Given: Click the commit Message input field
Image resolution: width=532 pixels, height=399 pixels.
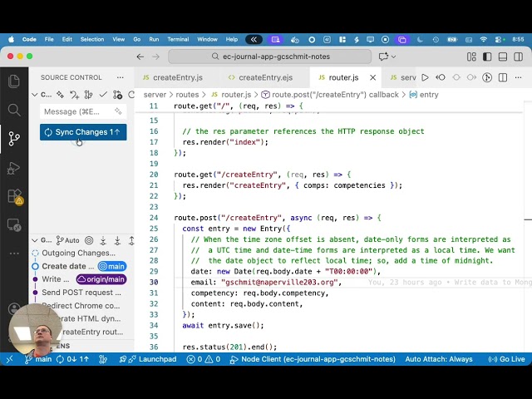Looking at the screenshot, I should tap(76, 111).
